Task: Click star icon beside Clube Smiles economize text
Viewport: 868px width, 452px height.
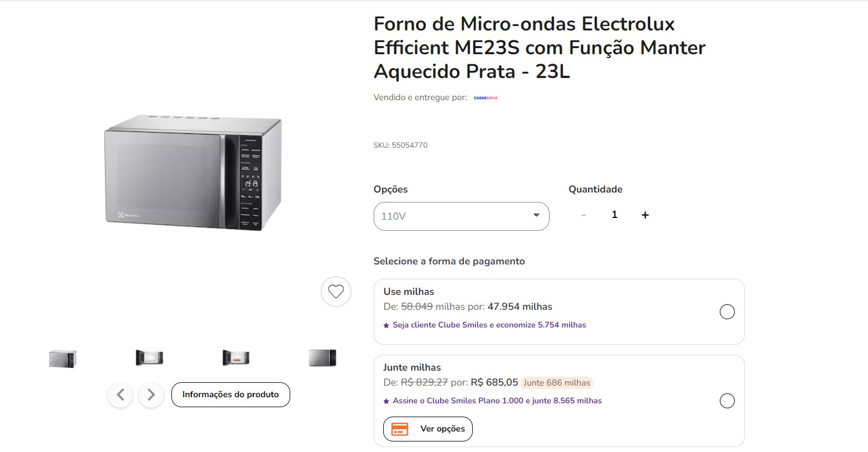Action: [386, 325]
